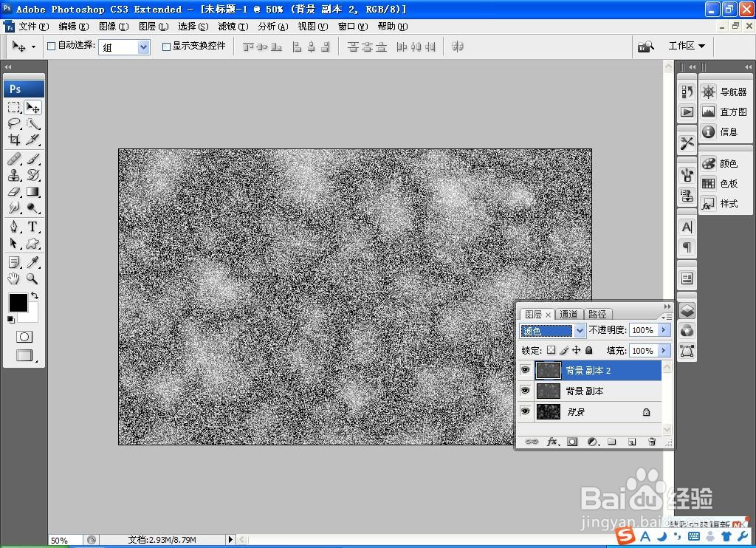Add layer style fx button
This screenshot has height=548, width=756.
tap(552, 442)
